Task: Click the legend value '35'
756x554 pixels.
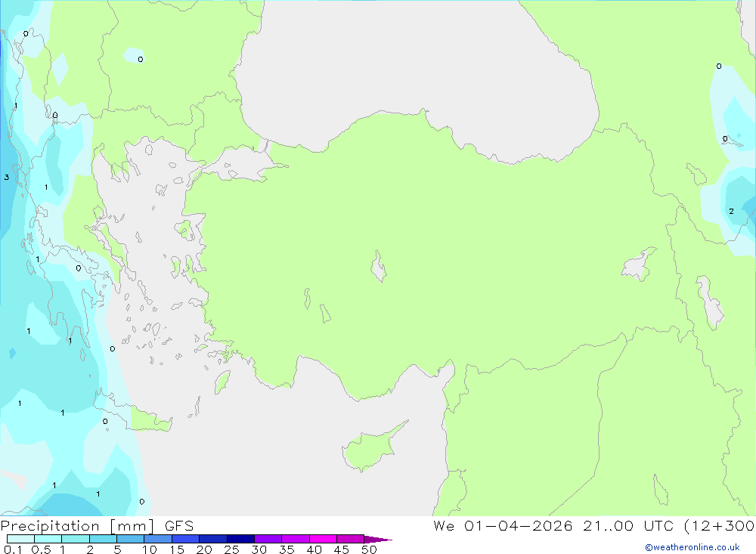Action: [x=287, y=549]
